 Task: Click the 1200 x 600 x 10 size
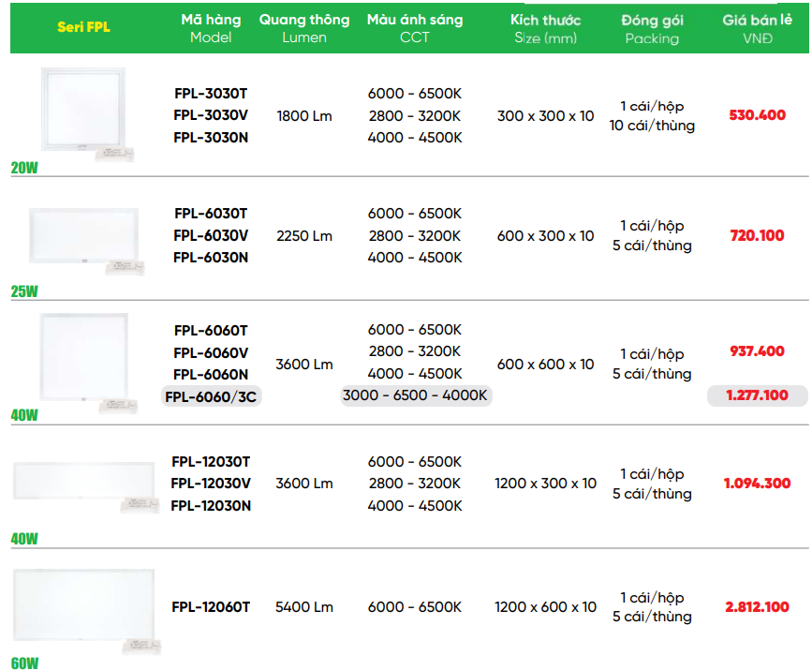pos(545,607)
